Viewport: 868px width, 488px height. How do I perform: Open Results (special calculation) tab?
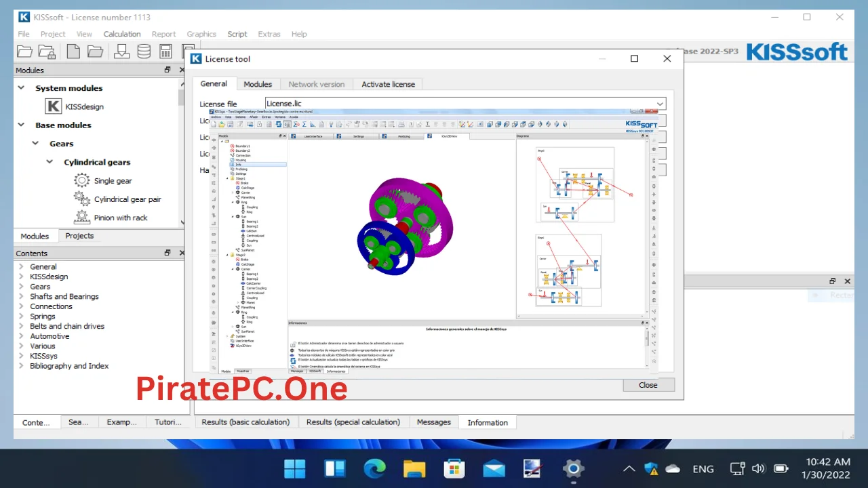(353, 422)
